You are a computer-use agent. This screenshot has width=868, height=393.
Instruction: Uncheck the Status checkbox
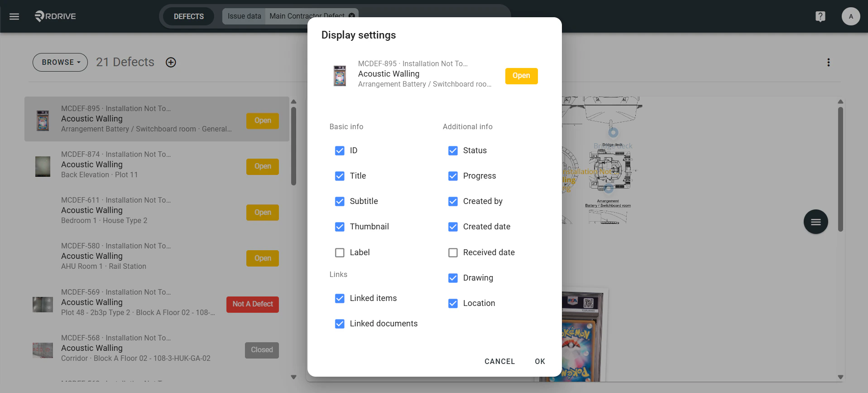453,150
